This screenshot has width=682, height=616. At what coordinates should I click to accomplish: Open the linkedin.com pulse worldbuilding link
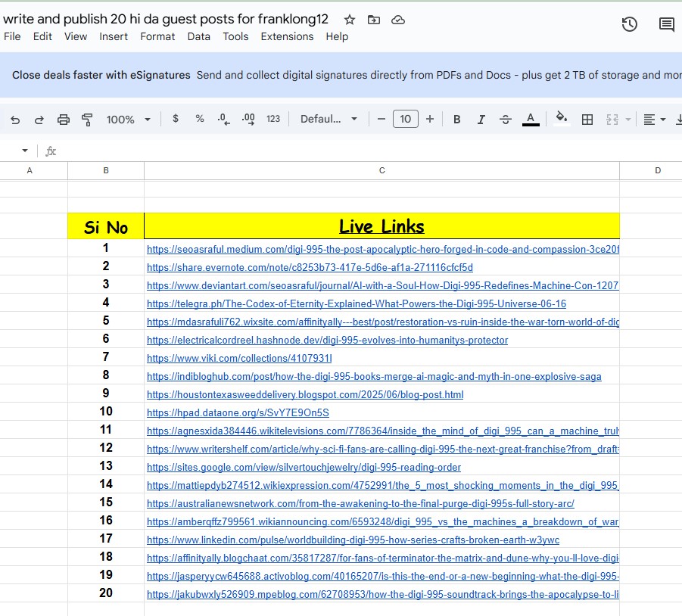click(353, 540)
